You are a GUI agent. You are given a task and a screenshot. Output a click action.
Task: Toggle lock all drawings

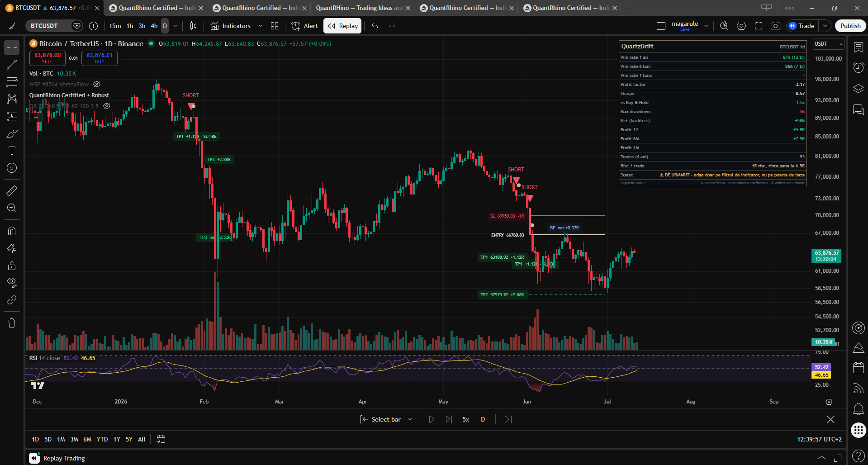12,266
